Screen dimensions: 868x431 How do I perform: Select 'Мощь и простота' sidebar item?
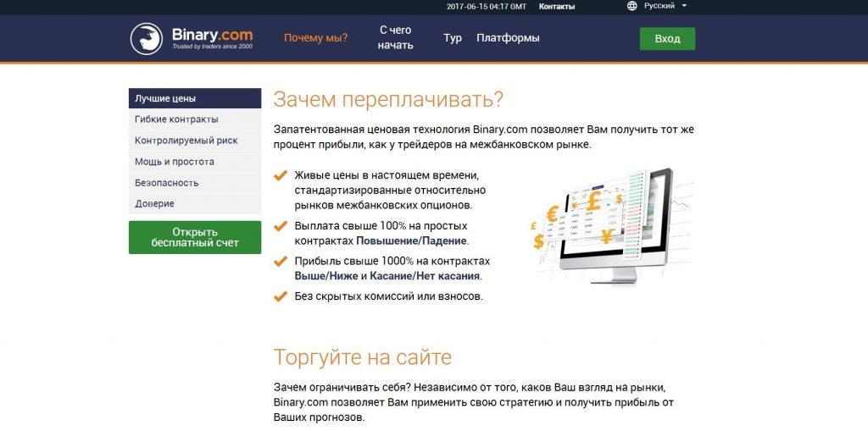194,162
